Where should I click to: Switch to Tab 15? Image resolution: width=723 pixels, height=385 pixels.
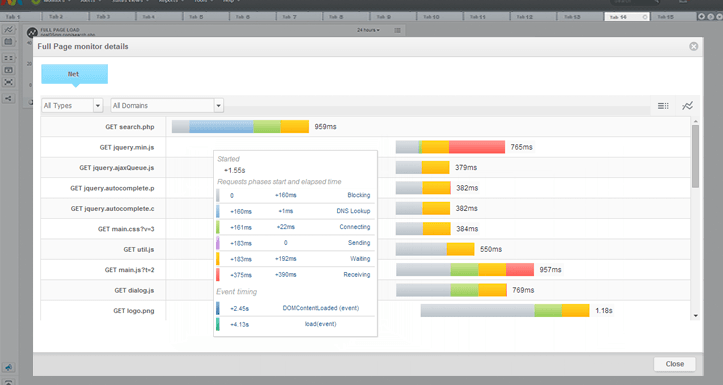pos(665,17)
